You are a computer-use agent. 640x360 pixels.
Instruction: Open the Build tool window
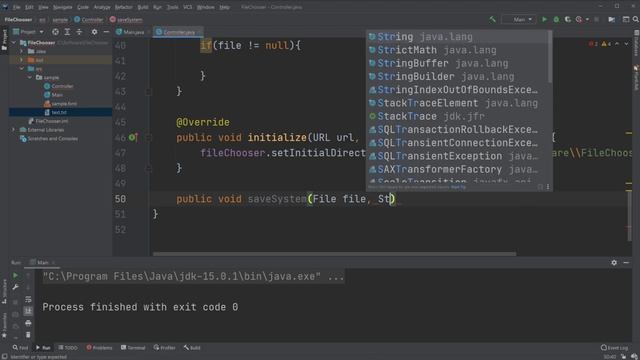(192, 348)
